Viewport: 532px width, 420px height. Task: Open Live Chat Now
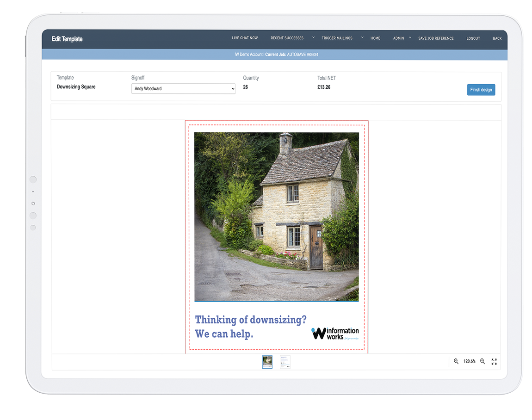pyautogui.click(x=245, y=38)
